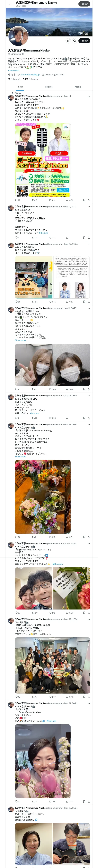Repost the May 2, 2021 post

[x=33, y=238]
